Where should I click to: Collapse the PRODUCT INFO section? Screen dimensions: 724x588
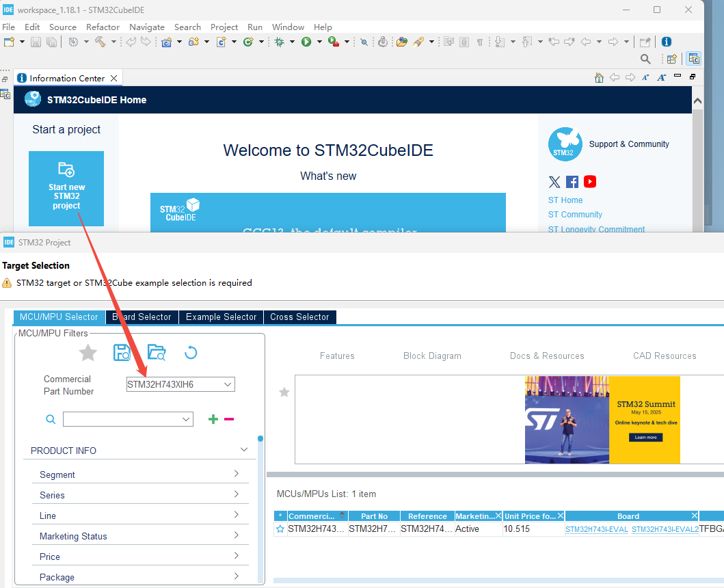pyautogui.click(x=244, y=450)
